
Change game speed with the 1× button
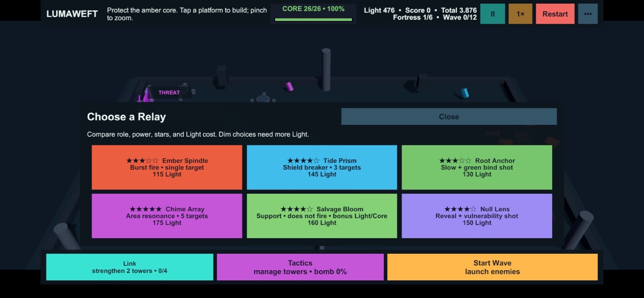(x=520, y=14)
